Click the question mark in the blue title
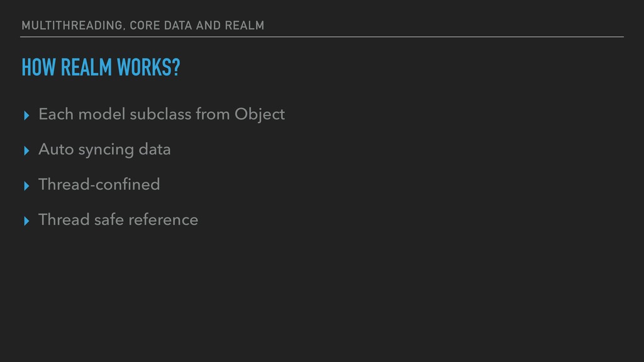Screen dimensions: 644x362 176,67
